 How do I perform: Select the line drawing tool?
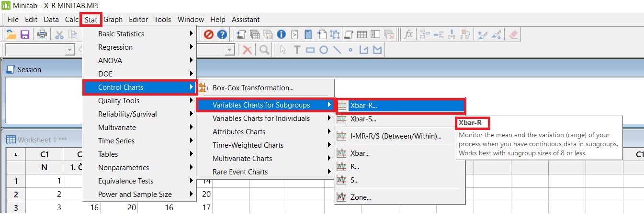pyautogui.click(x=337, y=50)
